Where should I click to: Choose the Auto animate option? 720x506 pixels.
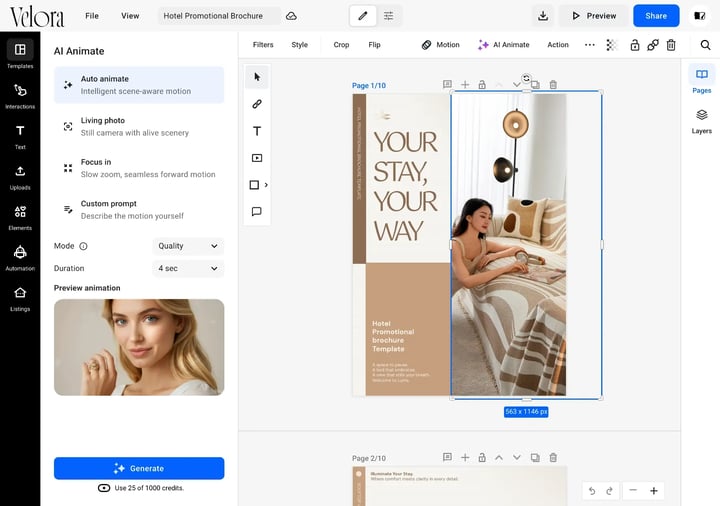139,85
